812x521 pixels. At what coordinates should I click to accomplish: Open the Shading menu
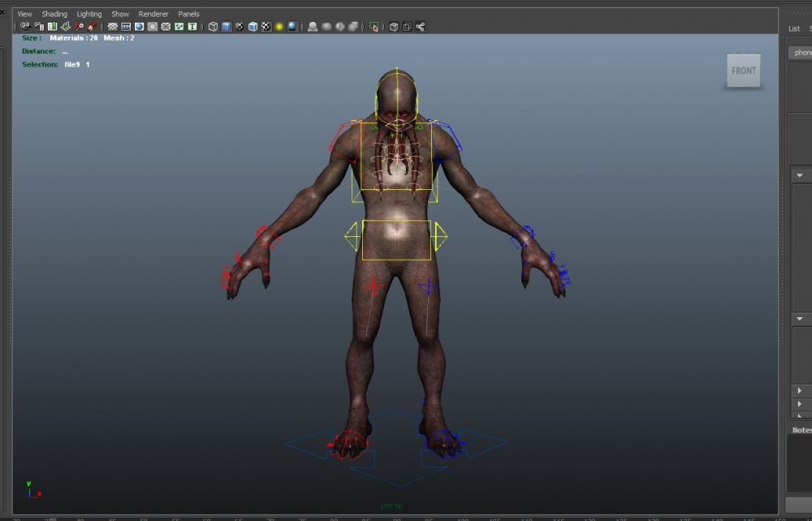54,14
